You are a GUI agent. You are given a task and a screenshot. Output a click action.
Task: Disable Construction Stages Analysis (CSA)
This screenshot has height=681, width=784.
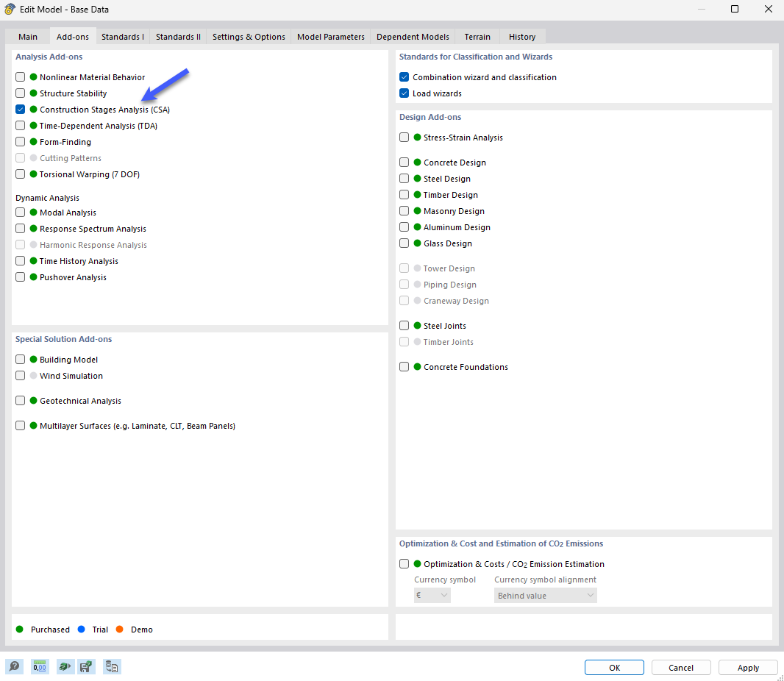20,109
